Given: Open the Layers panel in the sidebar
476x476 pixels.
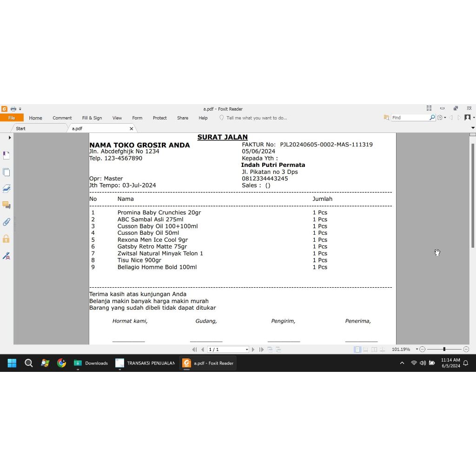Looking at the screenshot, I should (6, 188).
